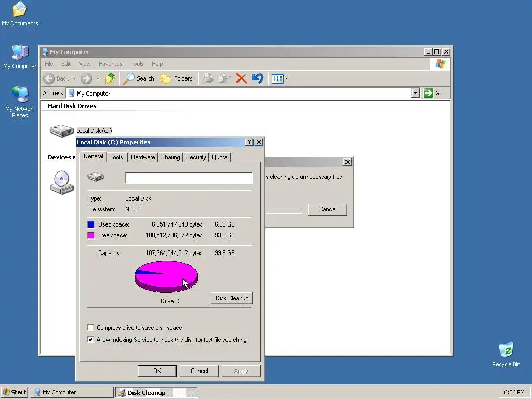Click OK in Local Disk Properties
This screenshot has width=532, height=399.
(x=157, y=371)
